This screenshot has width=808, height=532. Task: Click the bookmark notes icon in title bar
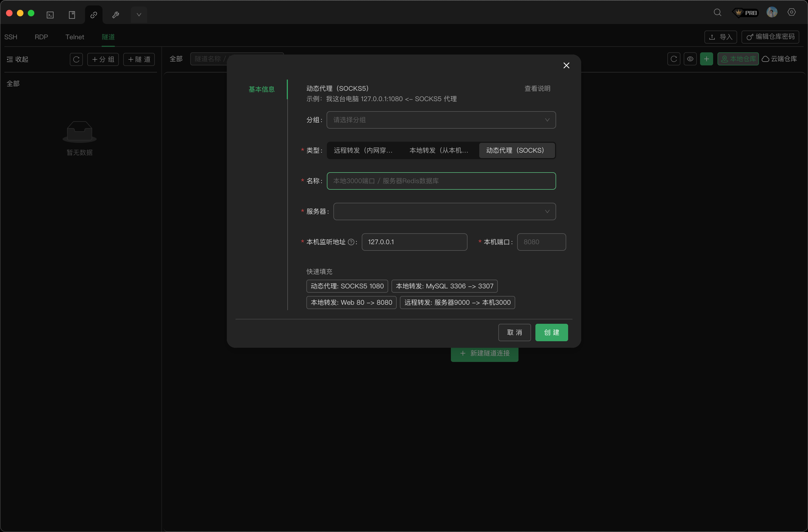72,15
